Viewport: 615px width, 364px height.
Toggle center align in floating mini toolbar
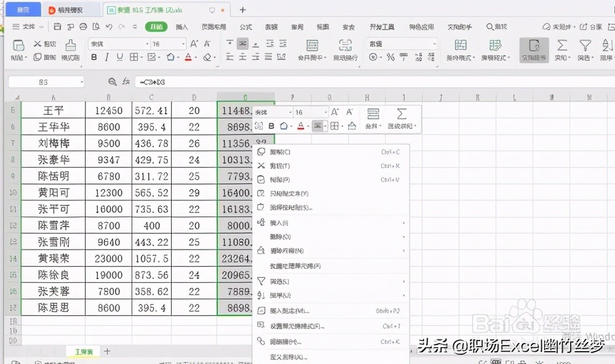tap(318, 126)
